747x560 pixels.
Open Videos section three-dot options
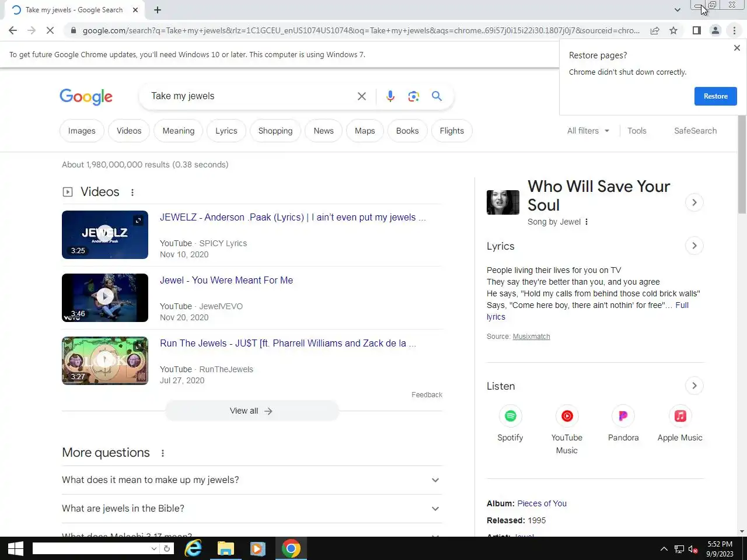coord(132,192)
